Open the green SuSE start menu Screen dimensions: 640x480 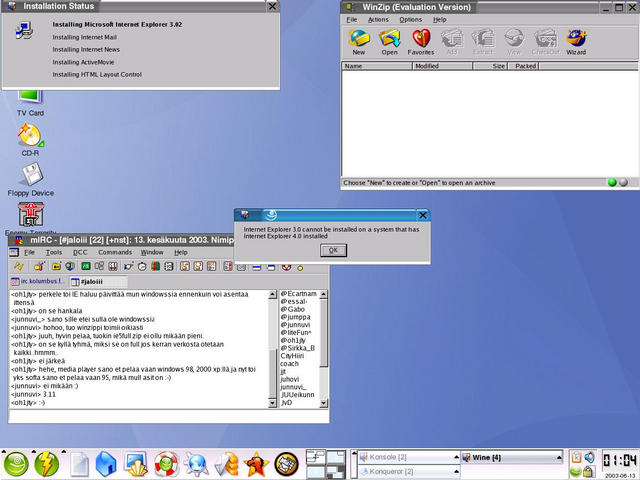click(x=16, y=464)
